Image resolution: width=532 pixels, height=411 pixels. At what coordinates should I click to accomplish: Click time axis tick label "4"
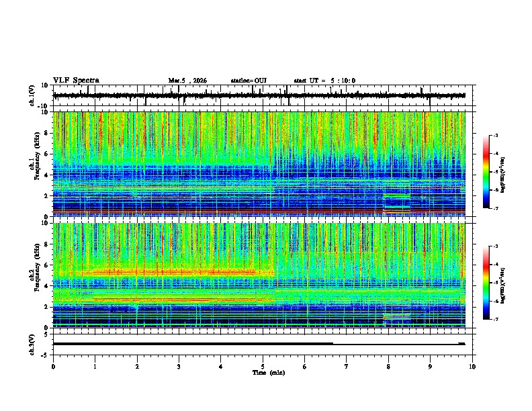click(x=221, y=367)
